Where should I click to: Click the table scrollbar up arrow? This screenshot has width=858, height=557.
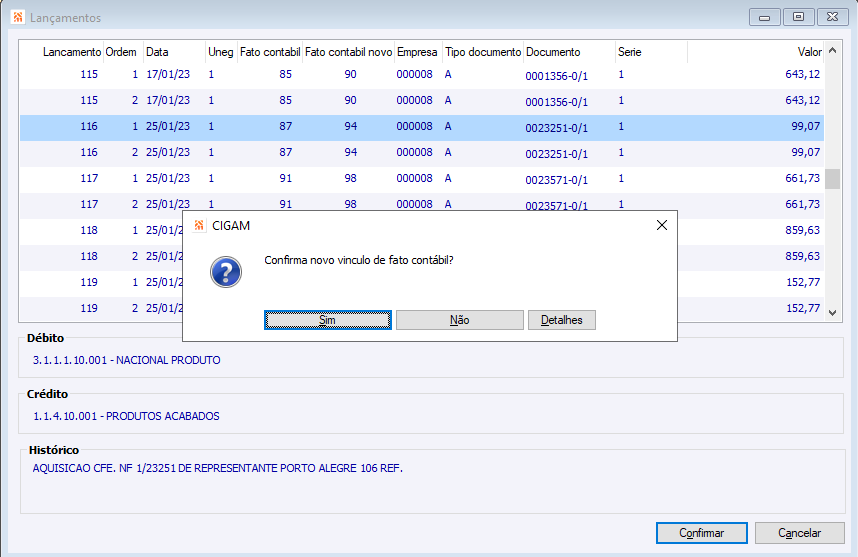[x=832, y=51]
